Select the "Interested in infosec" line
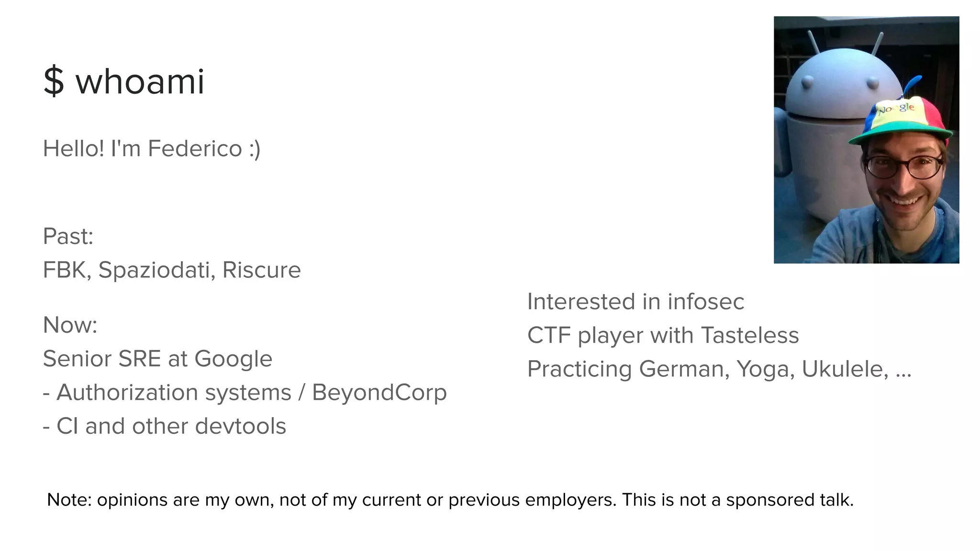 pos(635,302)
